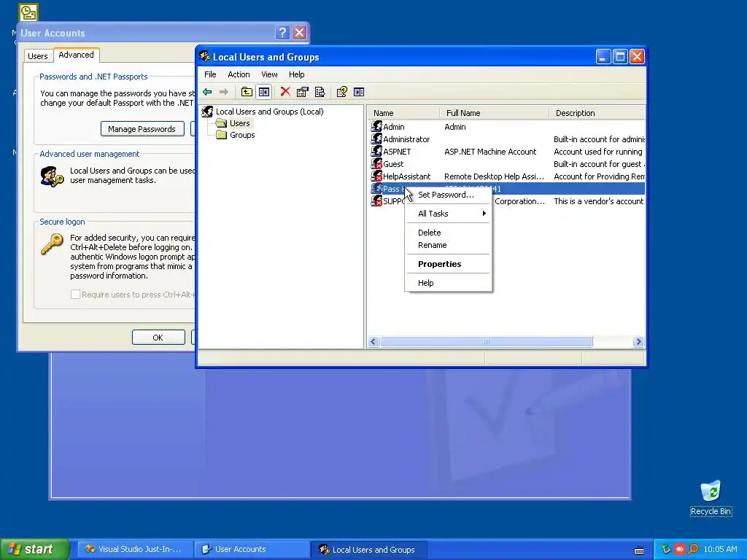Click 'Built-in account for guest' description
Screen dimensions: 747x560
(x=598, y=164)
